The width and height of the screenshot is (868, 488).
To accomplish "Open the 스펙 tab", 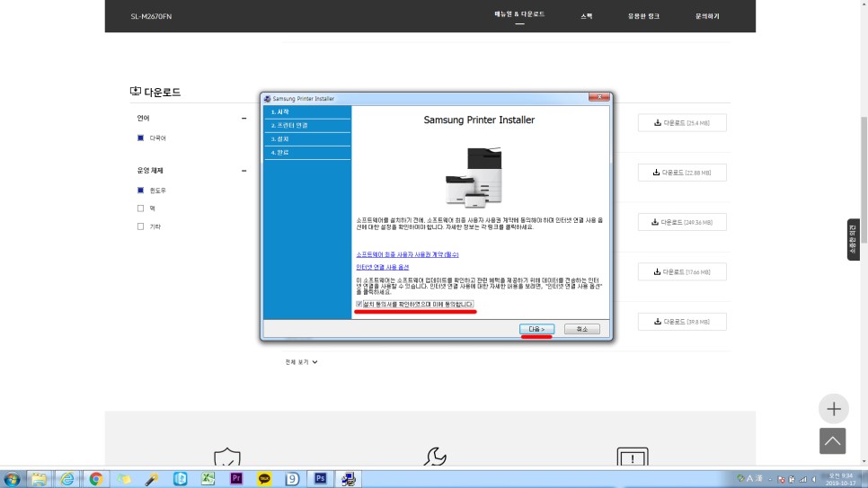I will (x=587, y=16).
